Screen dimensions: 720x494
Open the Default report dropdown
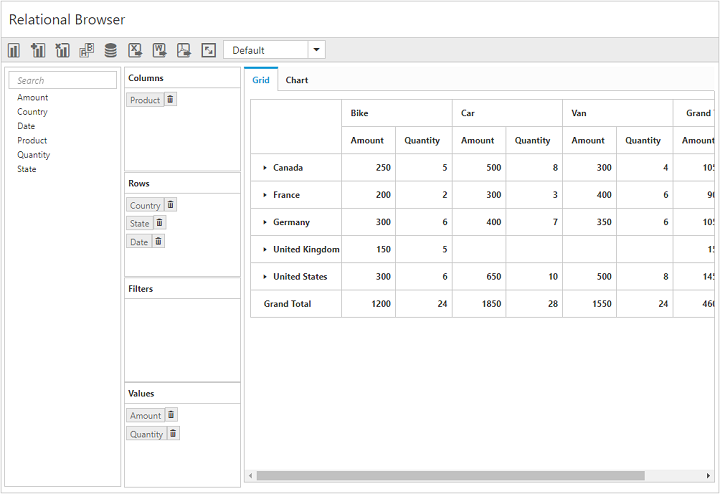[317, 50]
